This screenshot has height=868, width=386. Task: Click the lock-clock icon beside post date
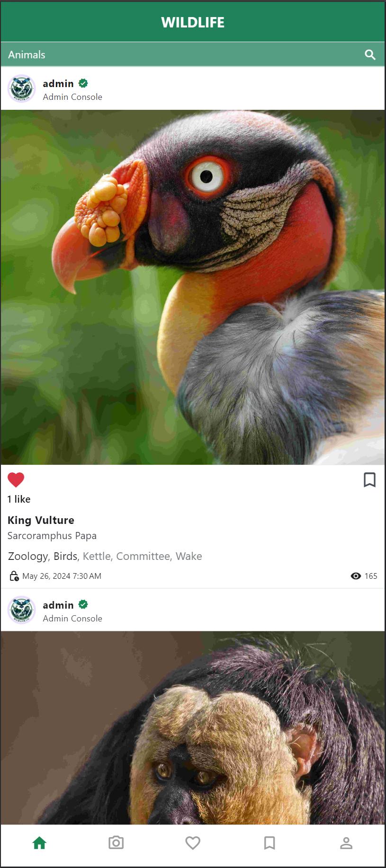(14, 576)
